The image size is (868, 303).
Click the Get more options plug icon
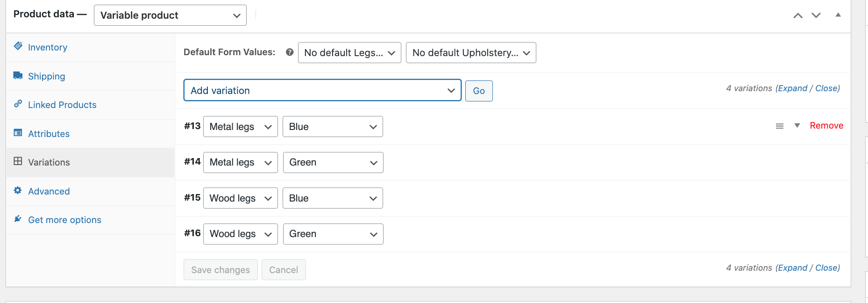click(x=18, y=219)
